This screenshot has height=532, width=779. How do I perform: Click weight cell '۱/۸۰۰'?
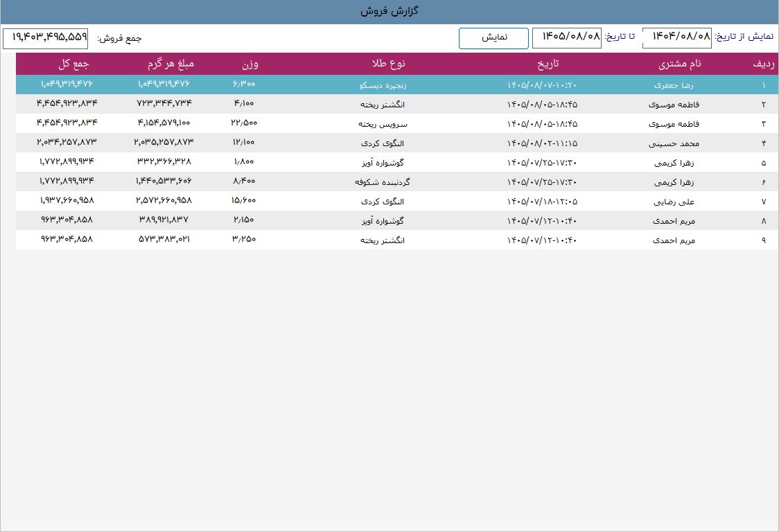[244, 161]
